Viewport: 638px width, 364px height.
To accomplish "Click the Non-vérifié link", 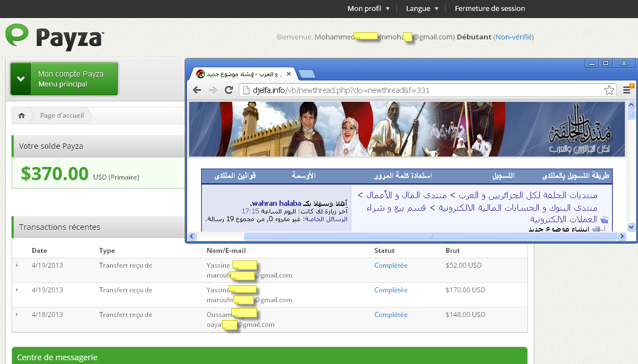I will pyautogui.click(x=514, y=37).
